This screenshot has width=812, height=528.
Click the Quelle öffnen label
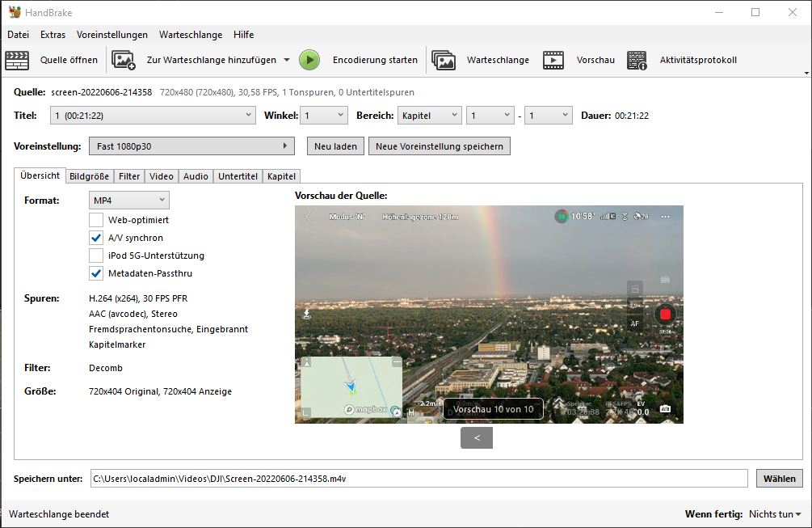tap(69, 60)
